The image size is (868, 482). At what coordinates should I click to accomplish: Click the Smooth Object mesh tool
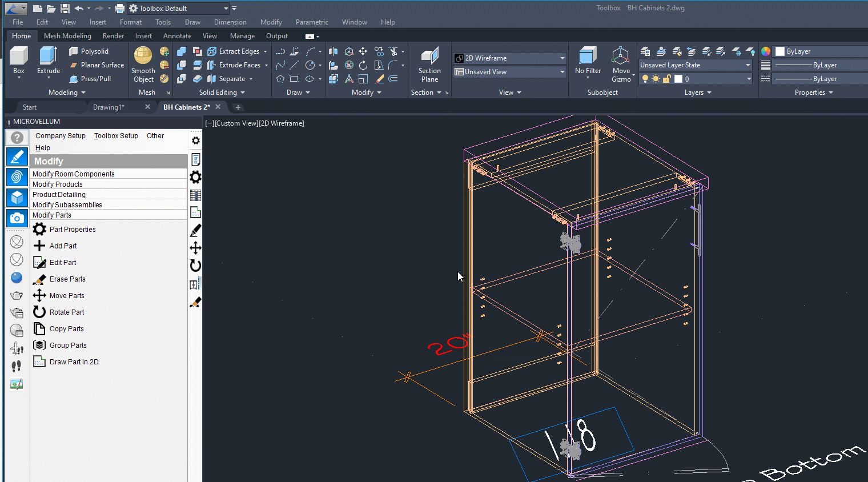click(143, 65)
